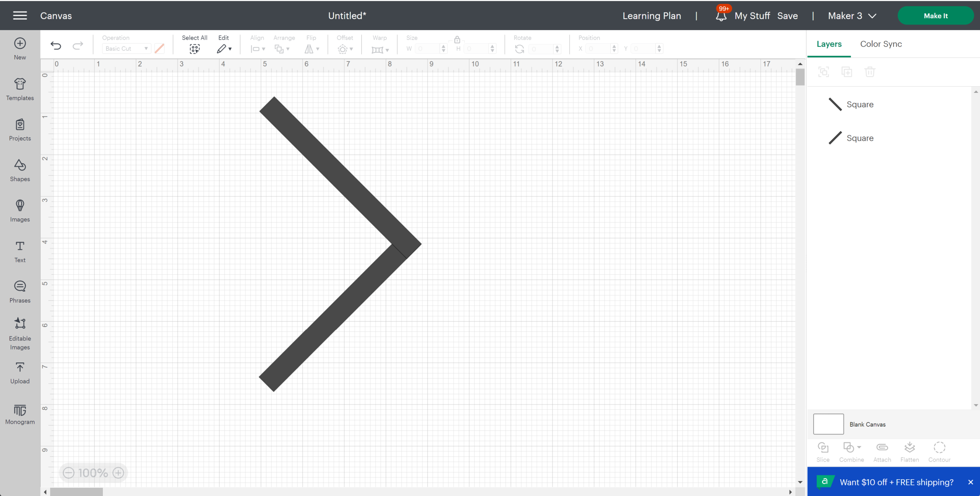This screenshot has width=980, height=496.
Task: Switch to the Layers tab
Action: [829, 44]
